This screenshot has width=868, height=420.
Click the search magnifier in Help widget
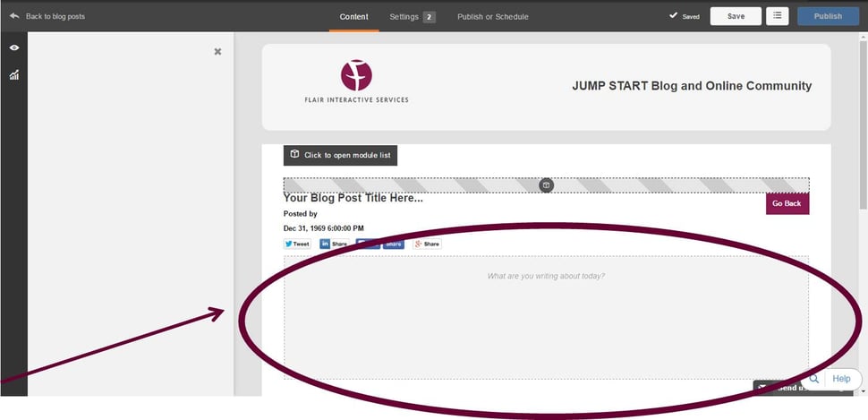click(814, 379)
